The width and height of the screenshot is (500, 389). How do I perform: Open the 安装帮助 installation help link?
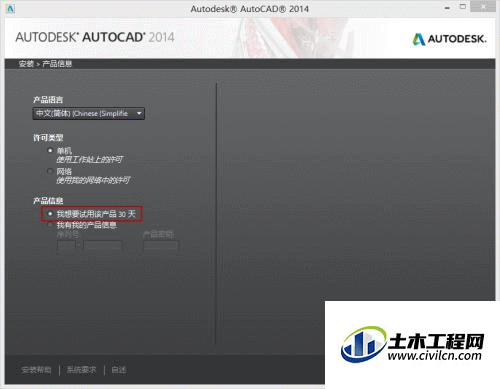click(x=36, y=370)
